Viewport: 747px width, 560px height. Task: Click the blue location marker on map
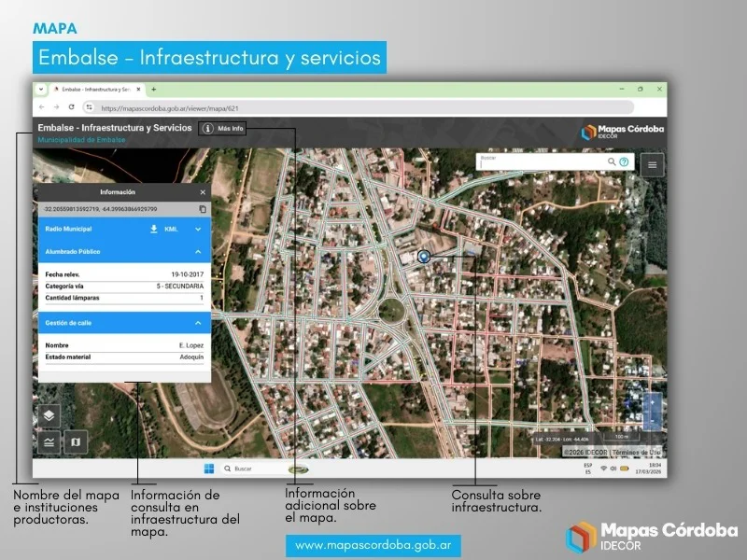coord(424,256)
